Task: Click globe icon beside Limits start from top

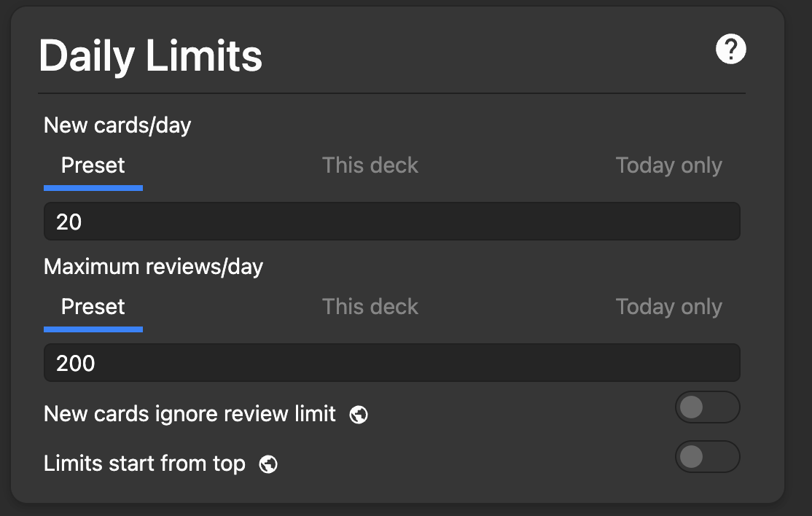Action: pyautogui.click(x=268, y=464)
